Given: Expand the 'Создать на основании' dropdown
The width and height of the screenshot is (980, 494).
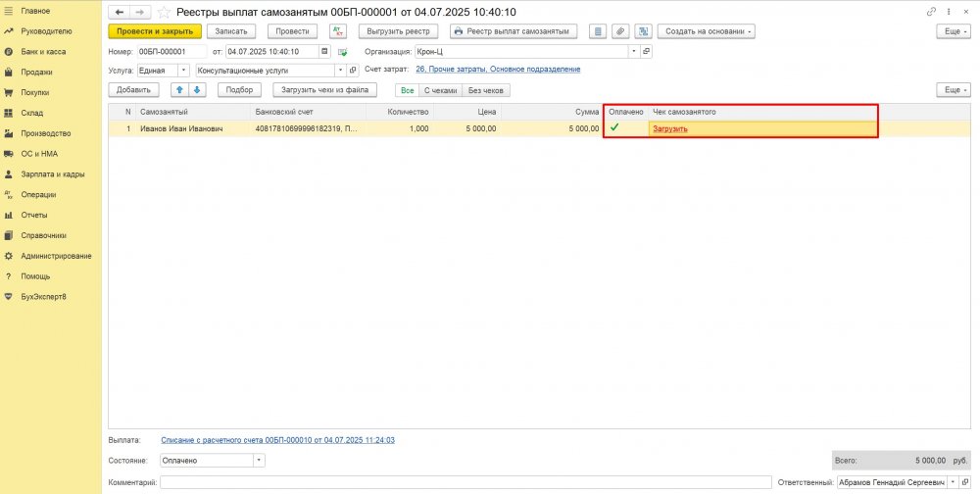Looking at the screenshot, I should click(x=707, y=31).
